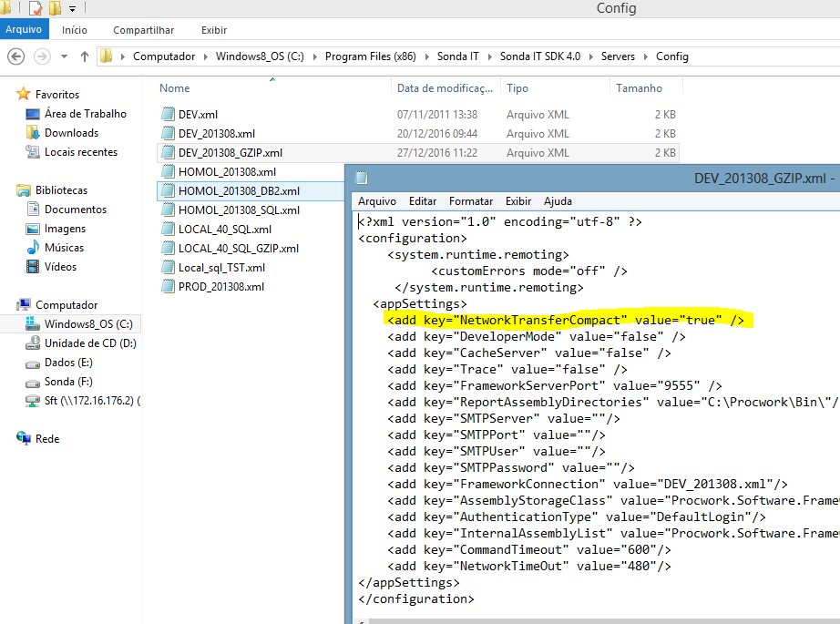Open the recent locations dropdown arrow
Viewport: 840px width, 624px height.
(64, 56)
